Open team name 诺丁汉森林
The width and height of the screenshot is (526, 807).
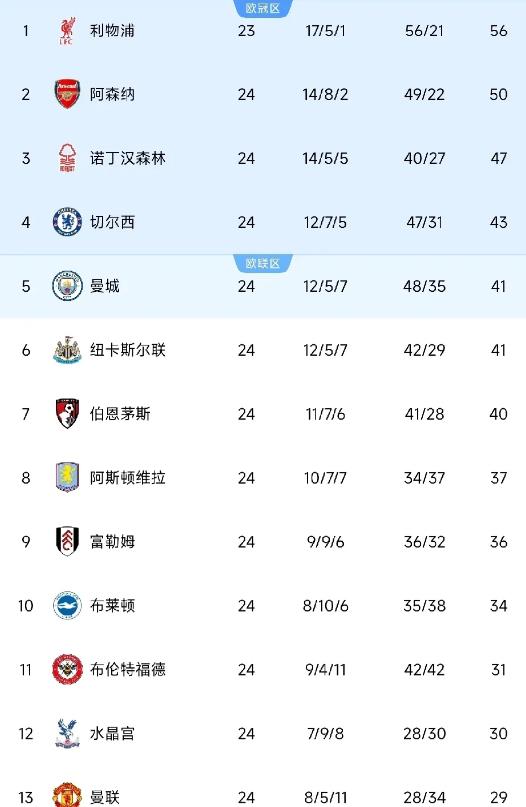point(128,158)
